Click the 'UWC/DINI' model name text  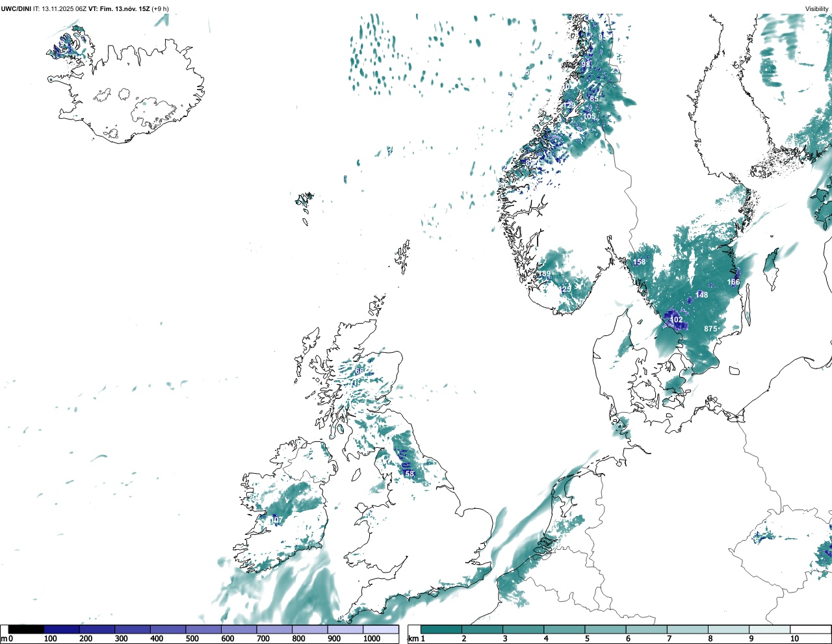point(16,8)
